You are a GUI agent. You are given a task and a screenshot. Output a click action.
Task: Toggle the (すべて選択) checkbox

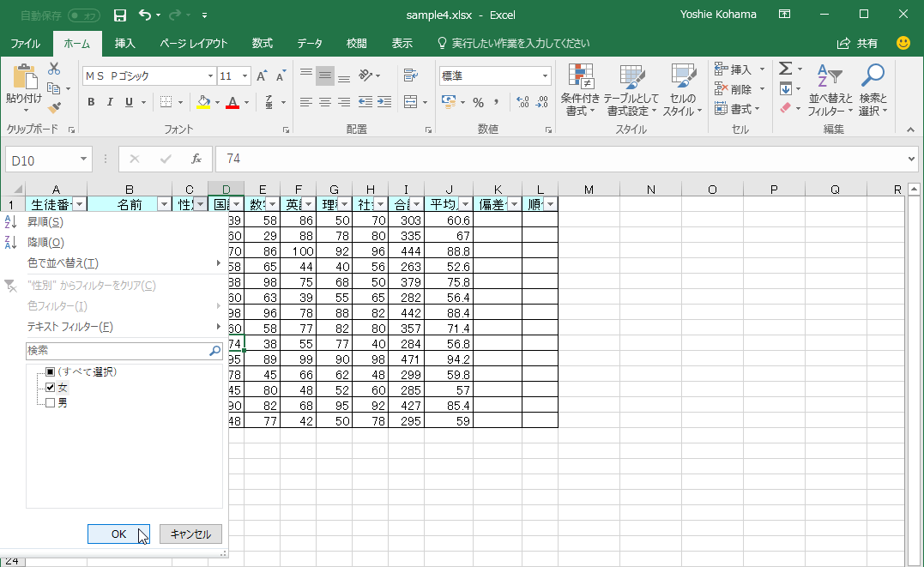(x=50, y=371)
